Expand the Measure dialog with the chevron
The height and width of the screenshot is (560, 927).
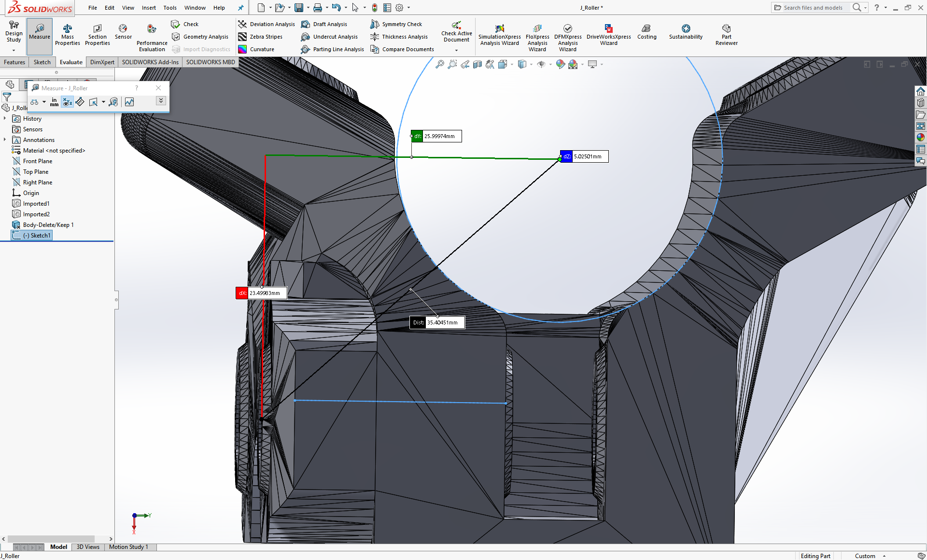pyautogui.click(x=161, y=100)
